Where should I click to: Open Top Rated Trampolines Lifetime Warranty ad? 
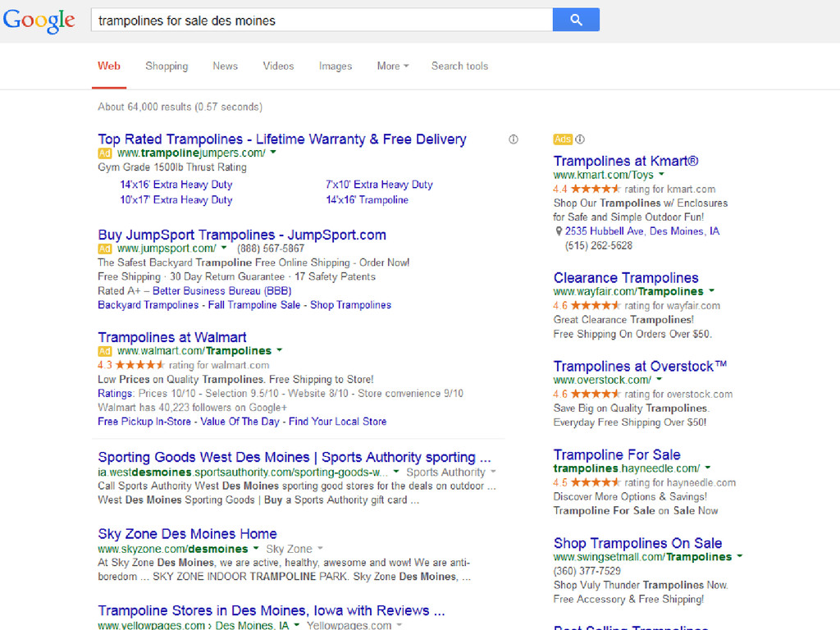(x=282, y=139)
